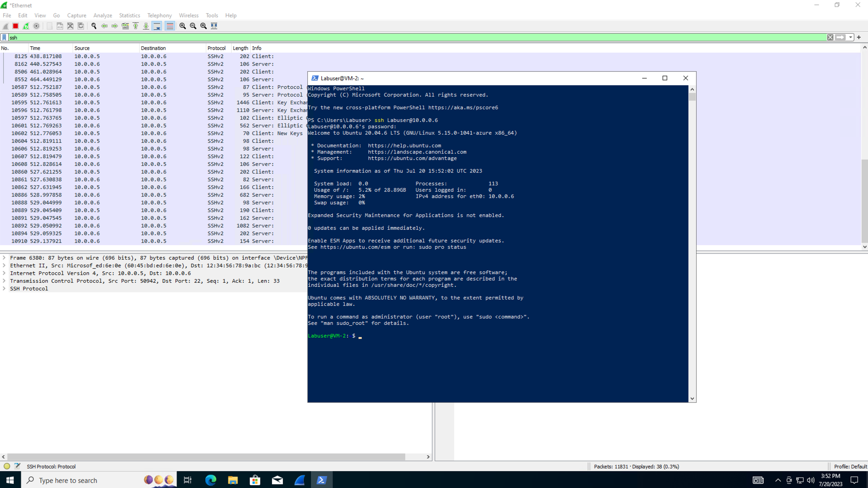Expand the Transmission Control Protocol section
Screen dimensions: 868x488
point(4,281)
